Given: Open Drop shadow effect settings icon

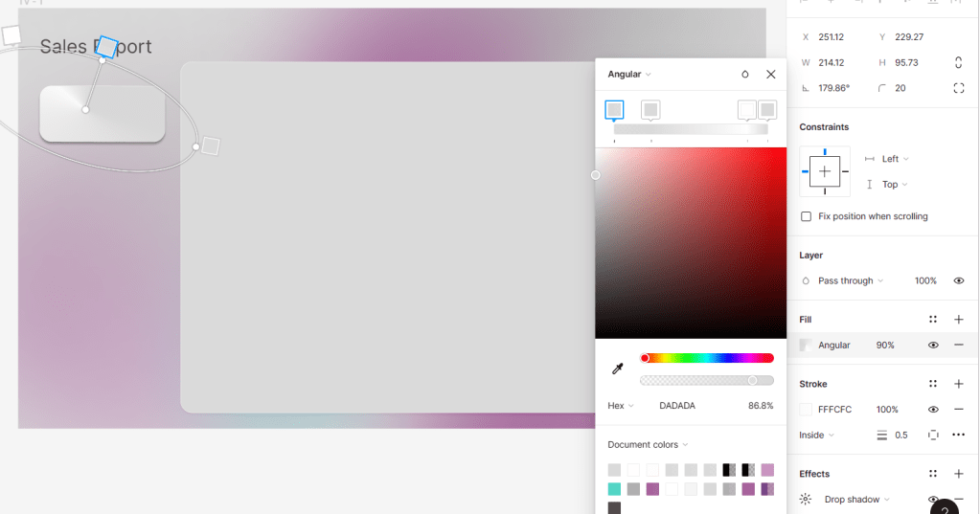Looking at the screenshot, I should pos(806,500).
